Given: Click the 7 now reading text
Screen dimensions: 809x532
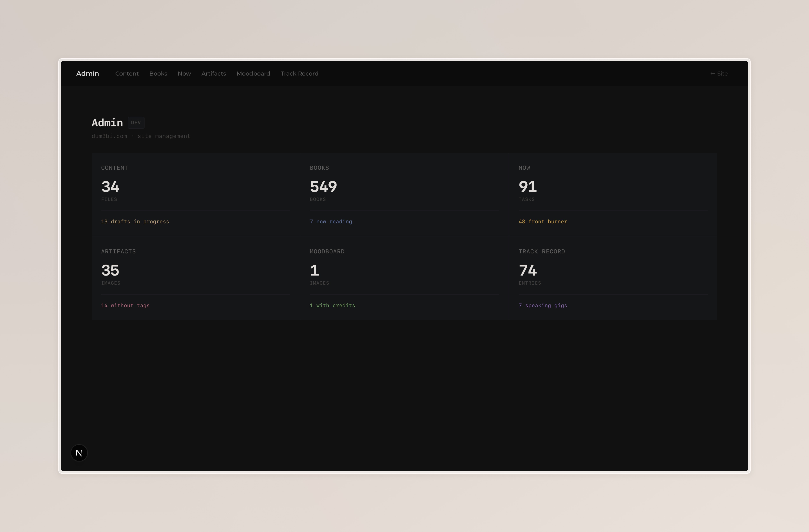Looking at the screenshot, I should (331, 222).
